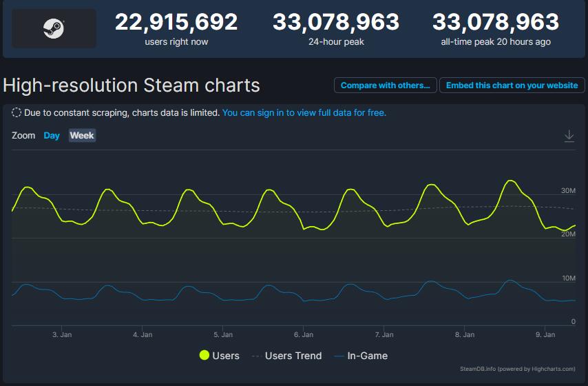588x386 pixels.
Task: Open Compare with others dialog
Action: tap(385, 85)
